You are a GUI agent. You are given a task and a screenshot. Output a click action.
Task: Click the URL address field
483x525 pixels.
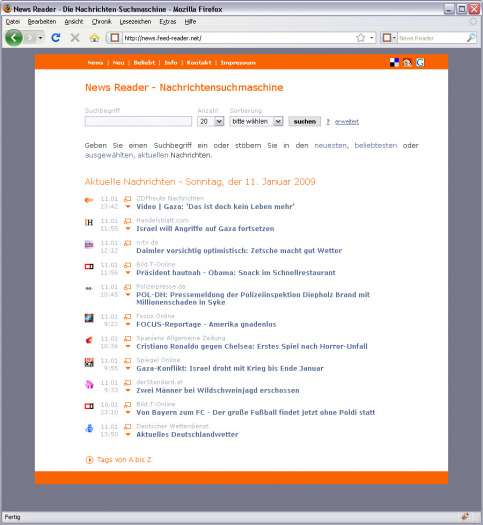[x=238, y=38]
